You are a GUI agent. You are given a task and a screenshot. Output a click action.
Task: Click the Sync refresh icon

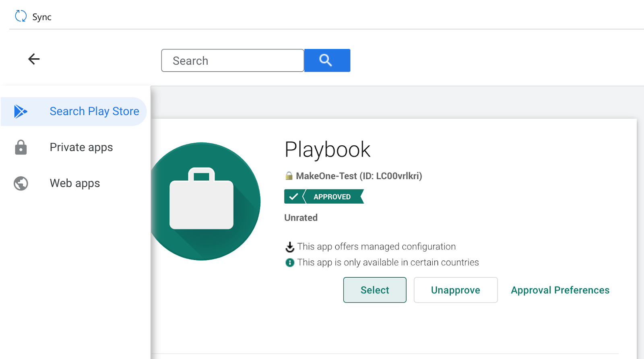coord(21,16)
